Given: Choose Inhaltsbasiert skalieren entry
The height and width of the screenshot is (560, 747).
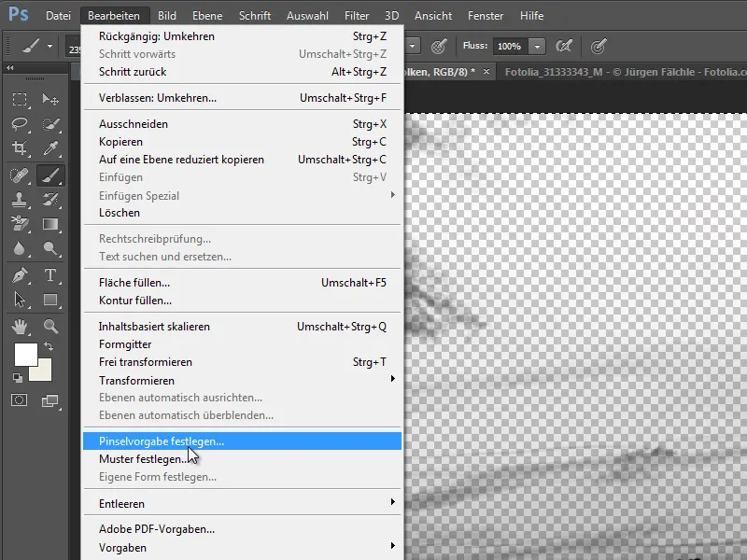Looking at the screenshot, I should (243, 327).
